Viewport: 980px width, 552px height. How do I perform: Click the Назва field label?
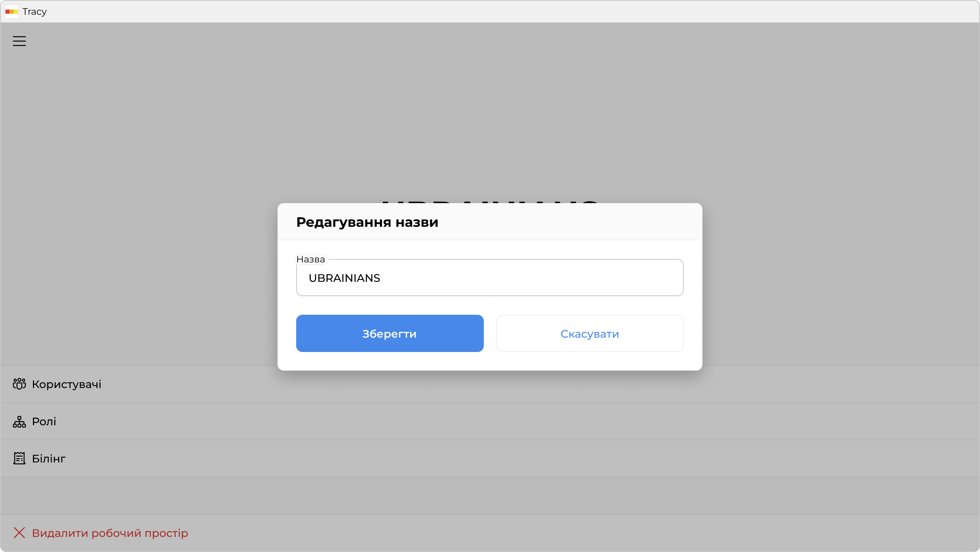[311, 259]
